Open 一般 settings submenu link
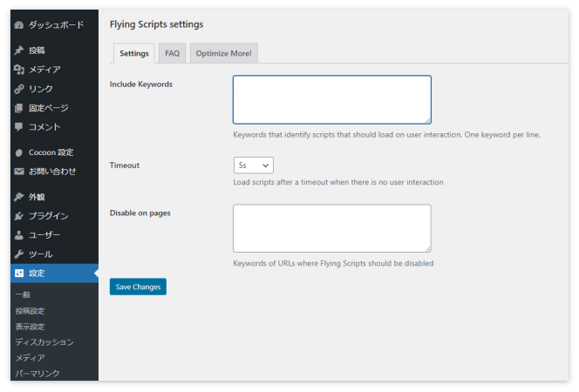The height and width of the screenshot is (392, 579). click(x=23, y=295)
